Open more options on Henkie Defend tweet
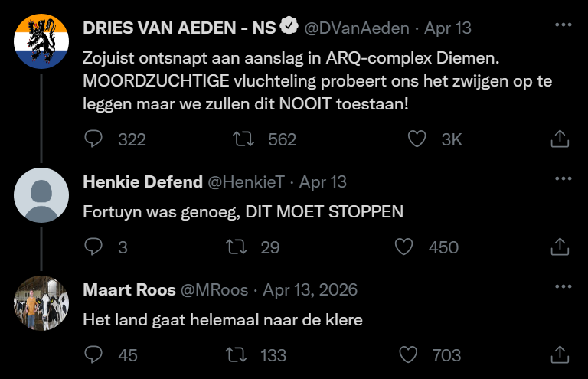Screen dimensions: 588x379 563,178
